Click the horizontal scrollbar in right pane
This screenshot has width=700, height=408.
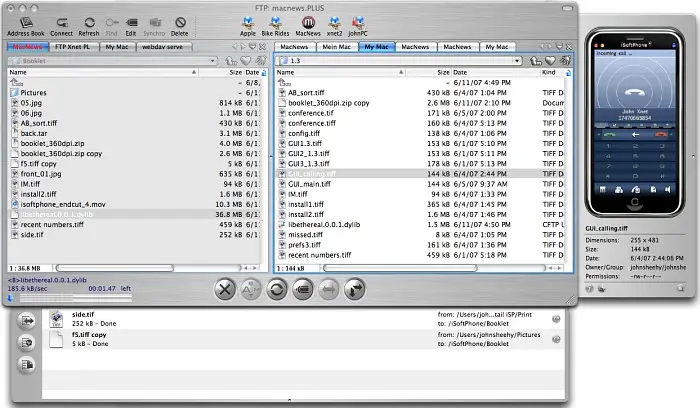pyautogui.click(x=400, y=268)
